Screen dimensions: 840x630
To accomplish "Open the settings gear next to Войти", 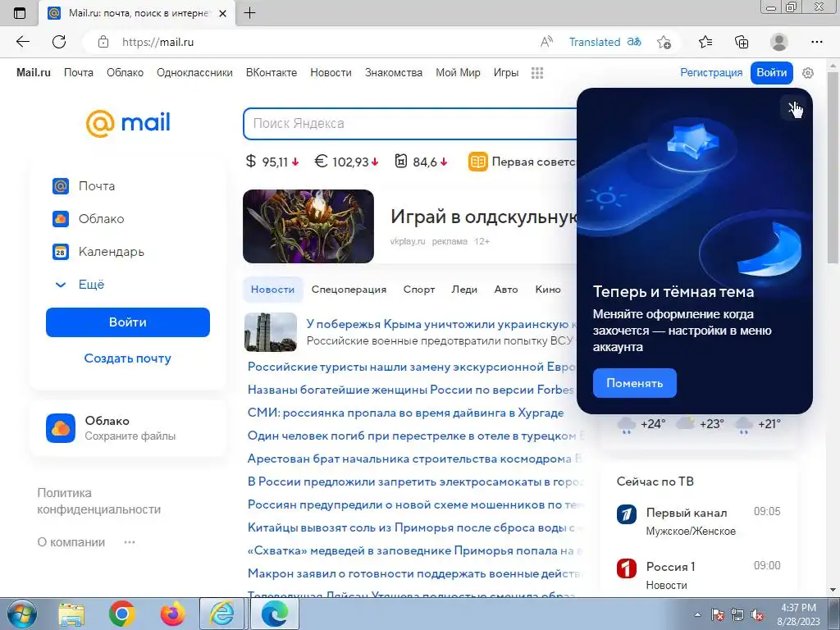I will [x=808, y=73].
